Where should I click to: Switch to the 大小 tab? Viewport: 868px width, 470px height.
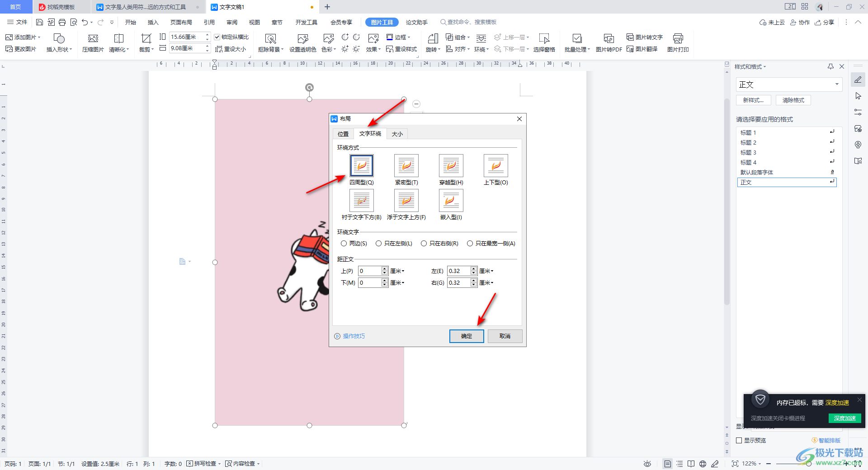[x=397, y=134]
